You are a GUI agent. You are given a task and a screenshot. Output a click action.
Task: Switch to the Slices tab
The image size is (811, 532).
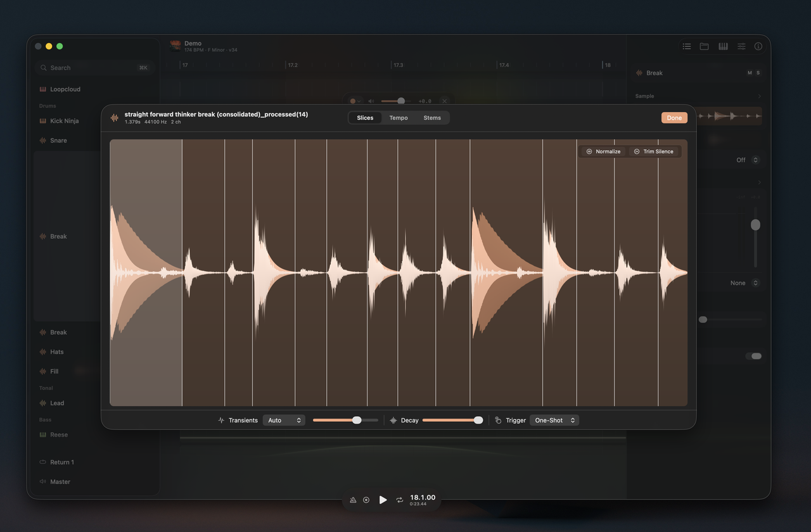tap(365, 118)
